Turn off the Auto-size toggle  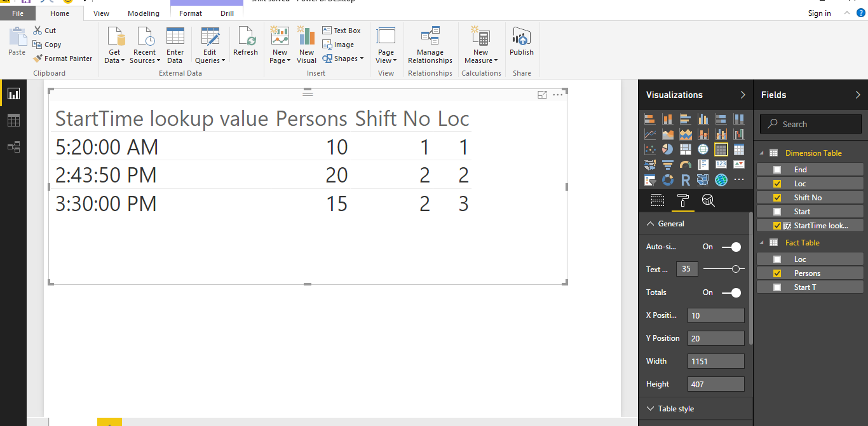pyautogui.click(x=731, y=247)
